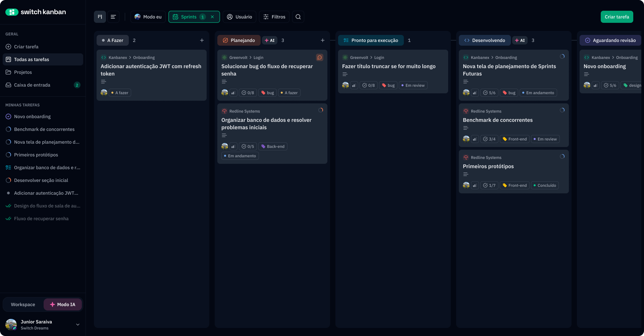Open Projetos from the sidebar
644x336 pixels.
click(x=23, y=72)
